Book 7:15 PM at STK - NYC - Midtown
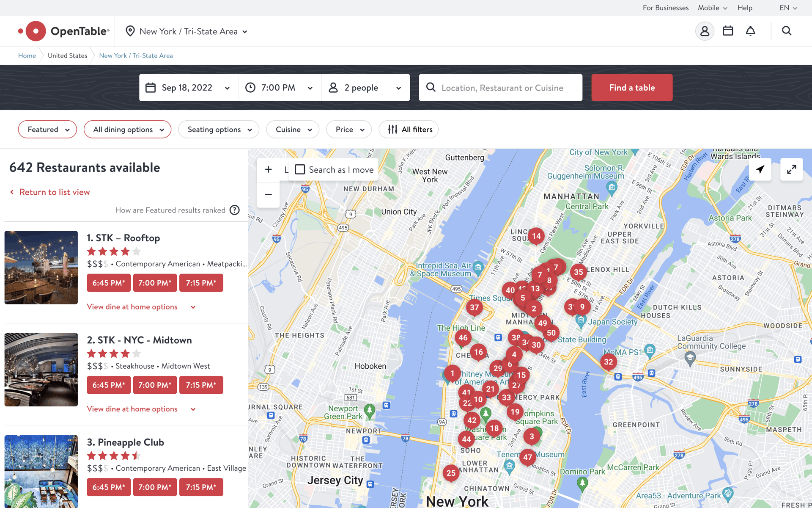Image resolution: width=812 pixels, height=508 pixels. pos(201,385)
